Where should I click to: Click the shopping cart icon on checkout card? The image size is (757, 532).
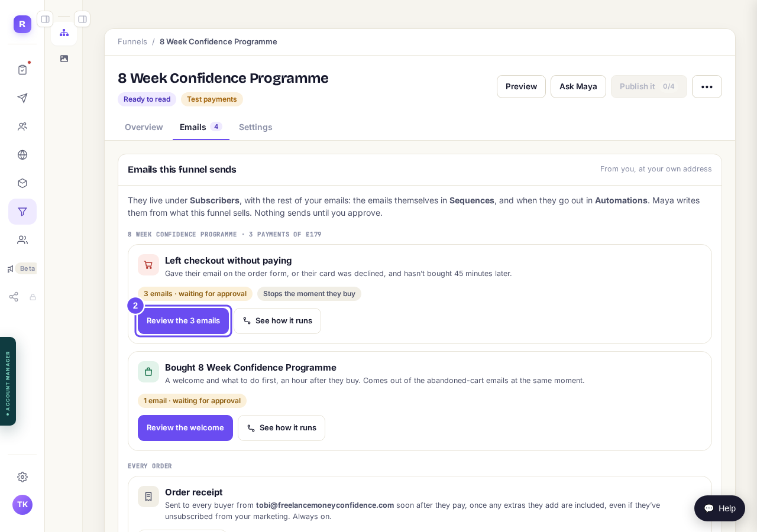(148, 265)
